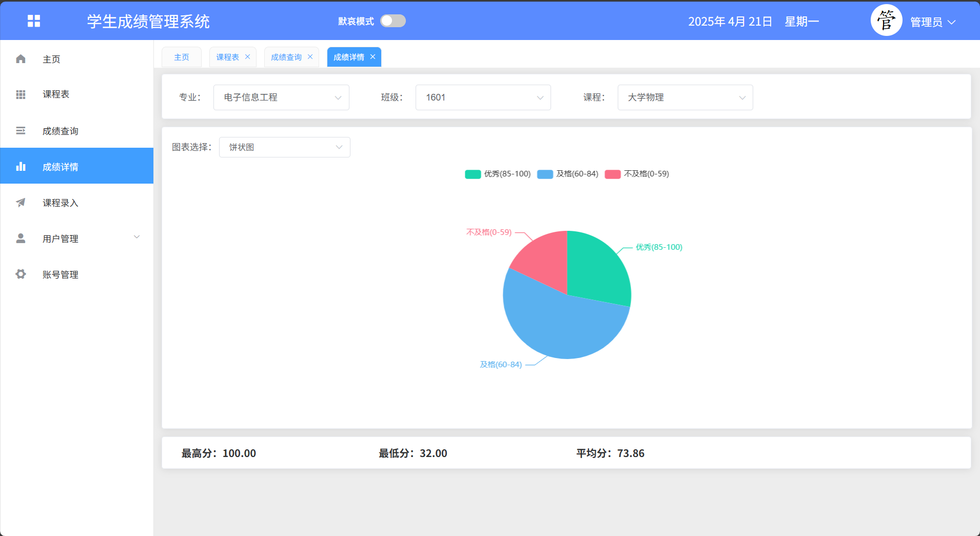Screen dimensions: 980x536
Task: Click the 账号管理 gear icon
Action: 21,274
